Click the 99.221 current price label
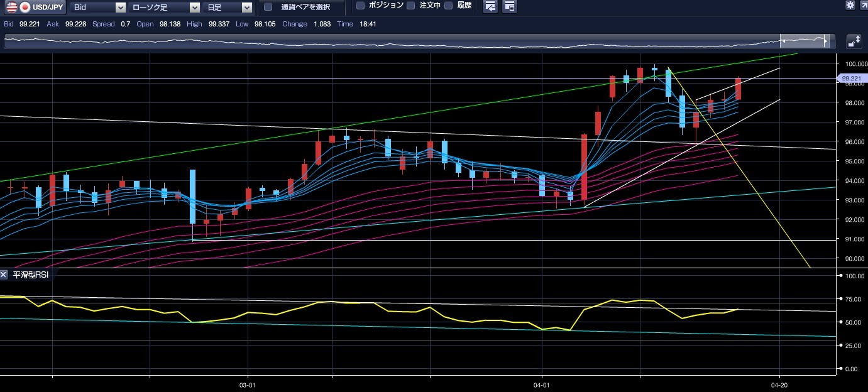The image size is (868, 392). coord(851,79)
